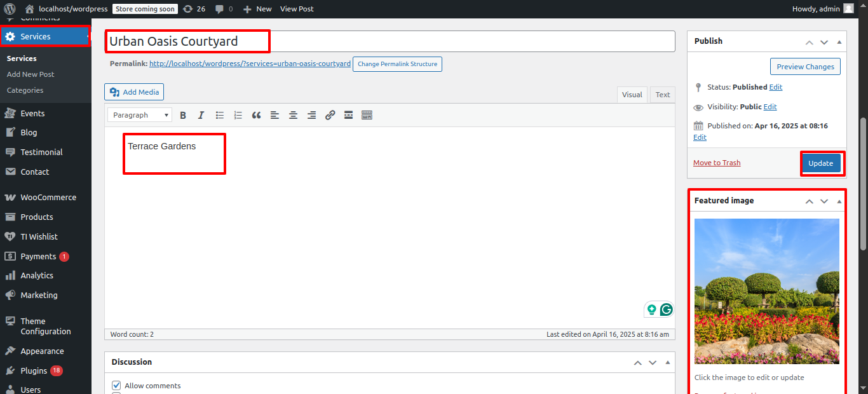Switch to the Text editor tab

(x=663, y=95)
